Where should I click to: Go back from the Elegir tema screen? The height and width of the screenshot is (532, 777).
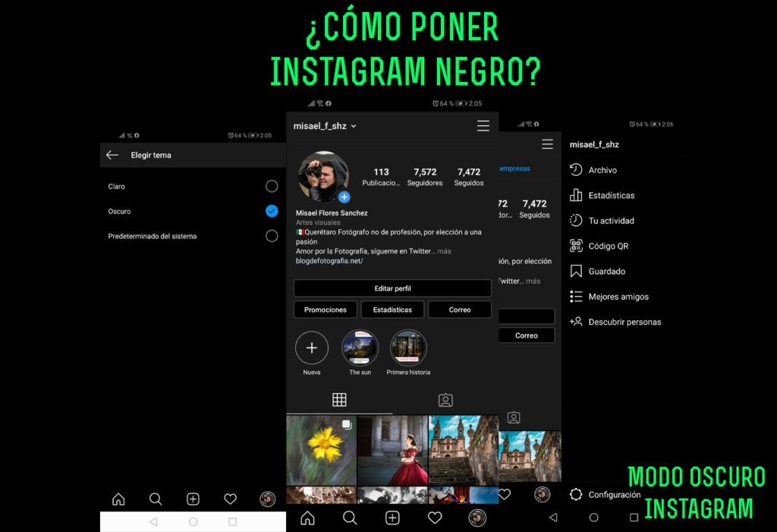(x=112, y=155)
